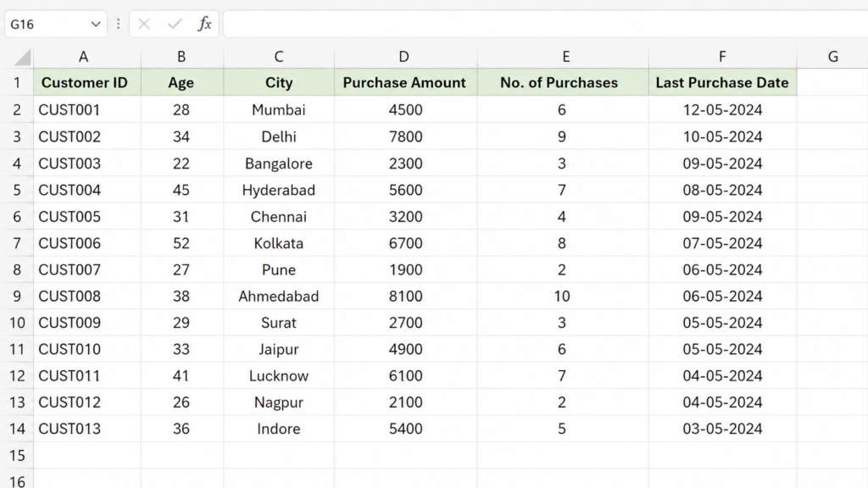Select the Chennai city cell
This screenshot has width=868, height=488.
tap(279, 216)
